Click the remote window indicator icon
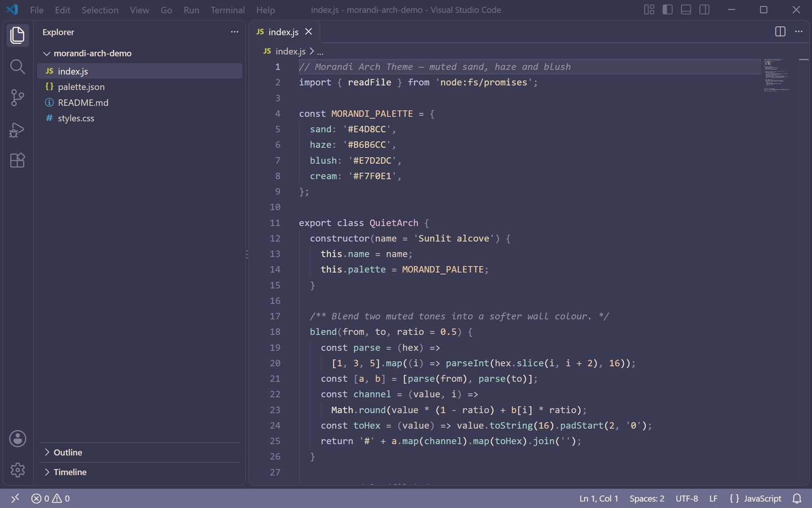812x508 pixels. [x=15, y=498]
